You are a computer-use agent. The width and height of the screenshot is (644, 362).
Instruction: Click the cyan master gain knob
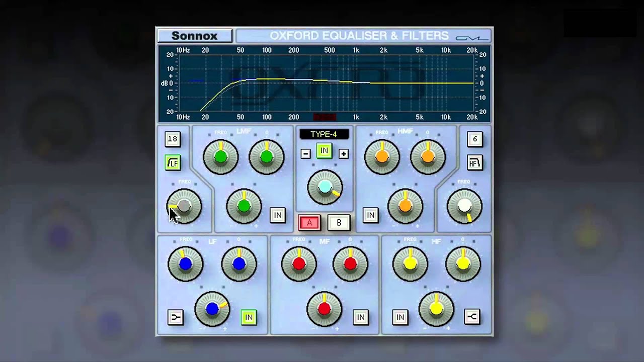pos(325,187)
